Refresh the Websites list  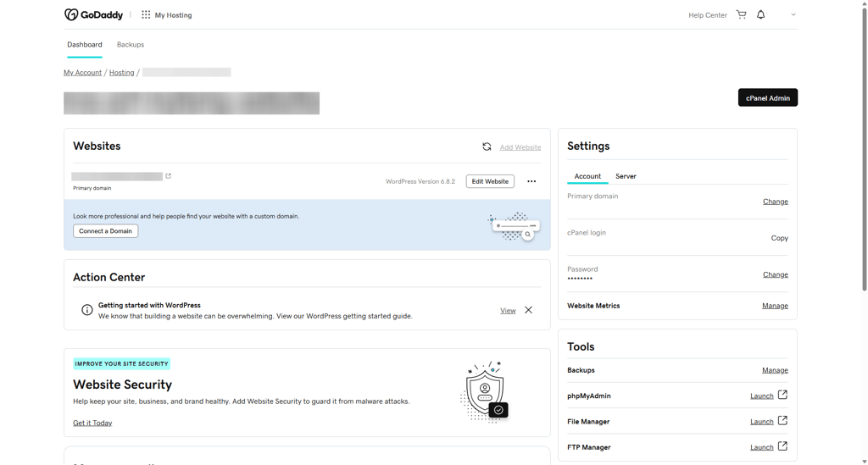tap(487, 147)
